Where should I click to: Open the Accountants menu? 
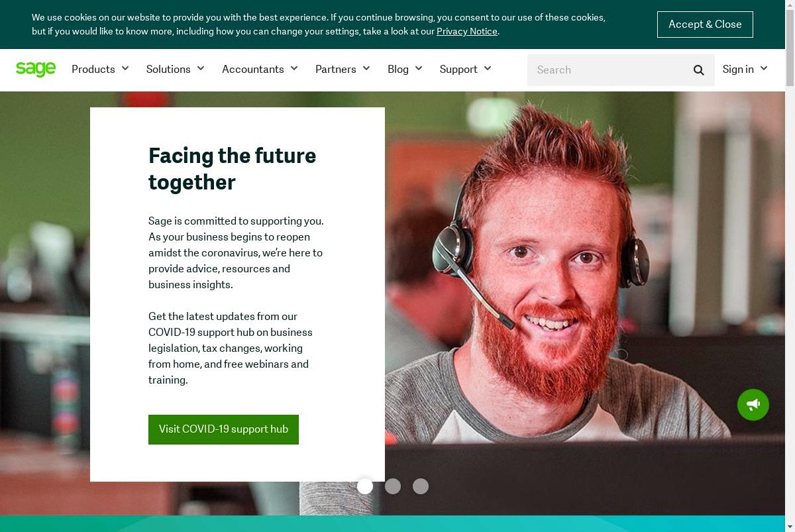260,69
